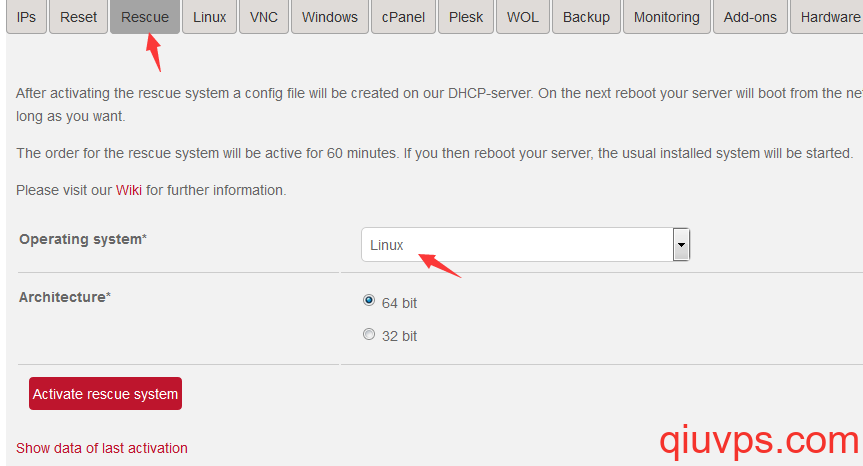Open the Plesk tab
The image size is (863, 466).
point(466,17)
